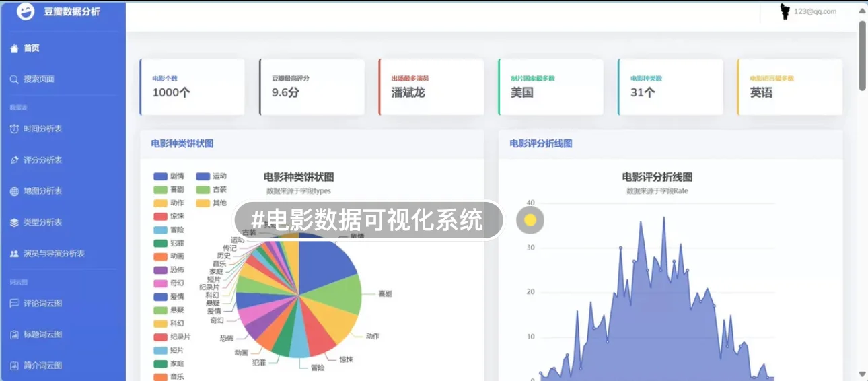Click the pen icon for 评分分析表

pos(14,160)
